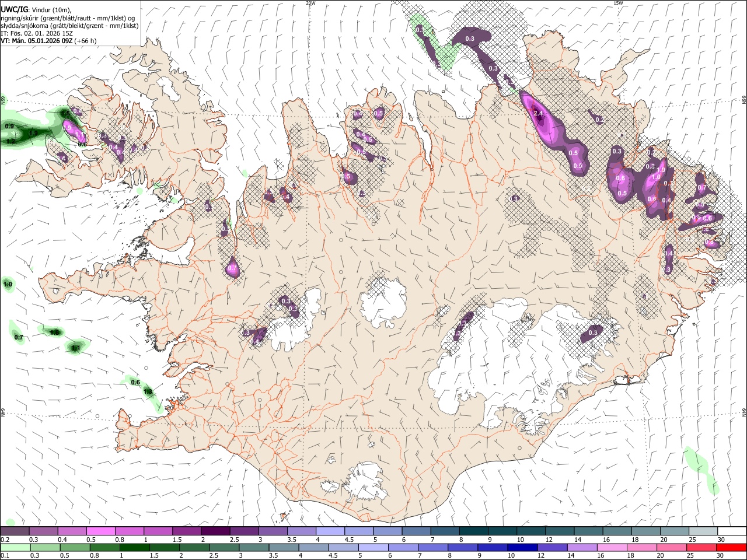This screenshot has height=560, width=747.
Task: Pick the bright red swatch after 30, lower legend
Action: (731, 547)
